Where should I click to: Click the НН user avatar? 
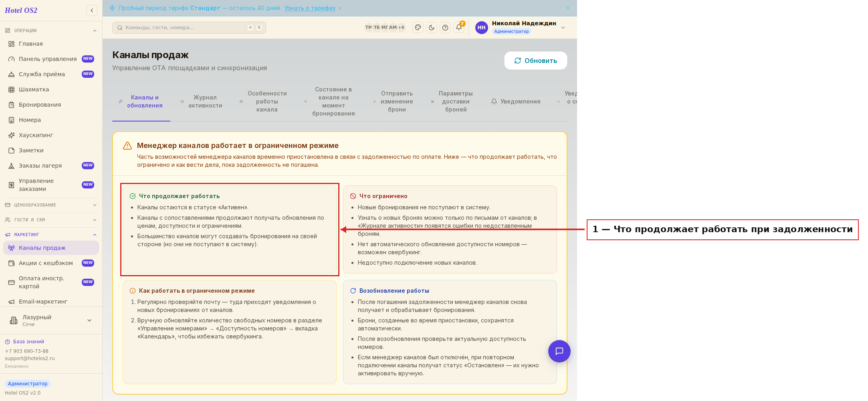(482, 28)
